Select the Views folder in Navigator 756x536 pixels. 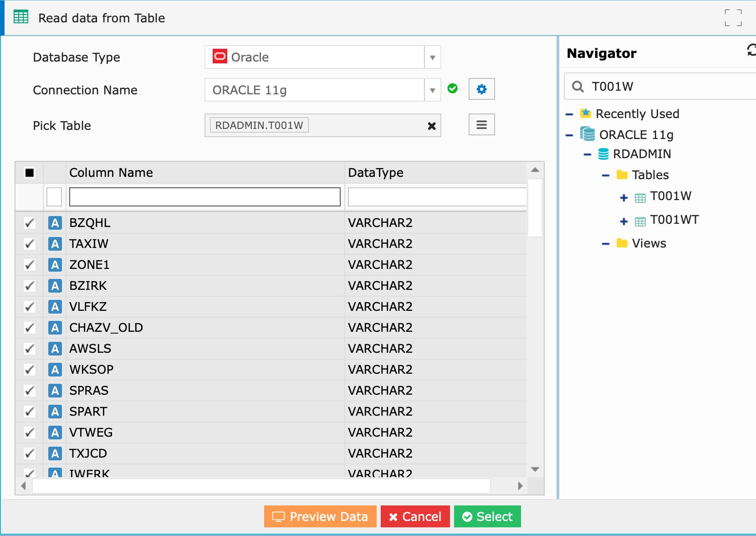[649, 243]
